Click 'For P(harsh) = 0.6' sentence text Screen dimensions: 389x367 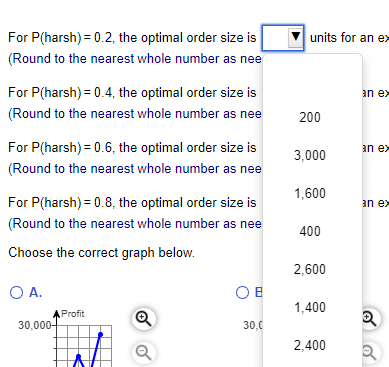(132, 148)
